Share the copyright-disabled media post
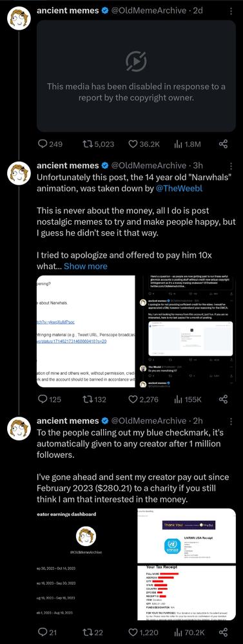243x644 pixels. point(223,144)
